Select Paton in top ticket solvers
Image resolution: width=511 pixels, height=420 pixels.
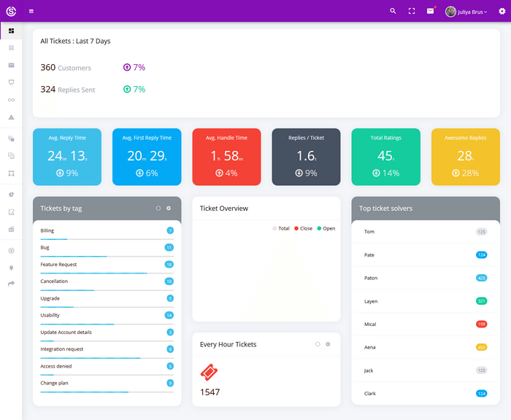pos(426,278)
